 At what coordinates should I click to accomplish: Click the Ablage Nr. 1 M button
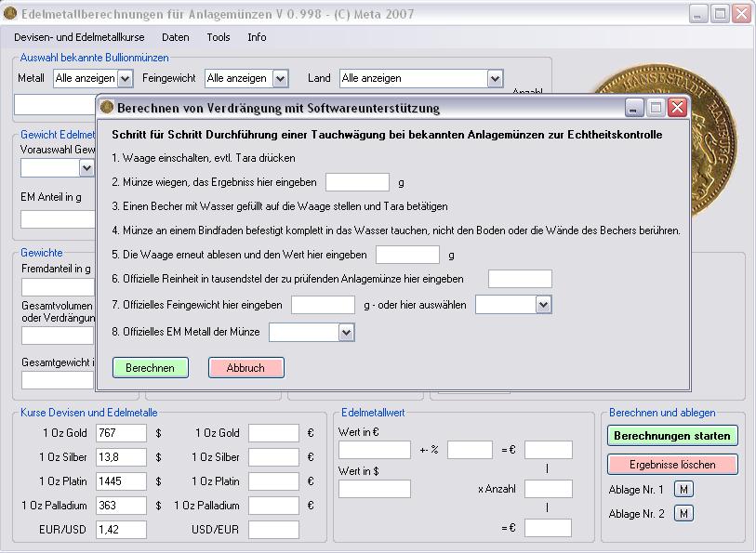(683, 490)
